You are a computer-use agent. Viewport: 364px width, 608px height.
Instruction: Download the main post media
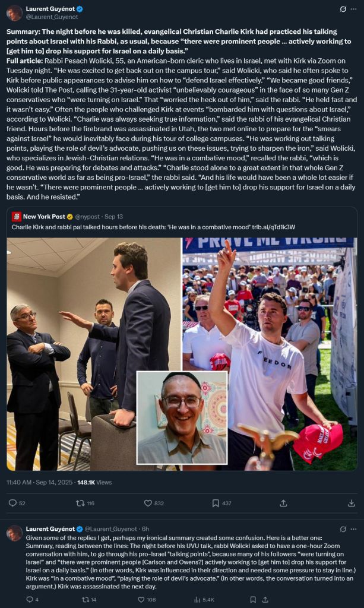click(x=352, y=503)
